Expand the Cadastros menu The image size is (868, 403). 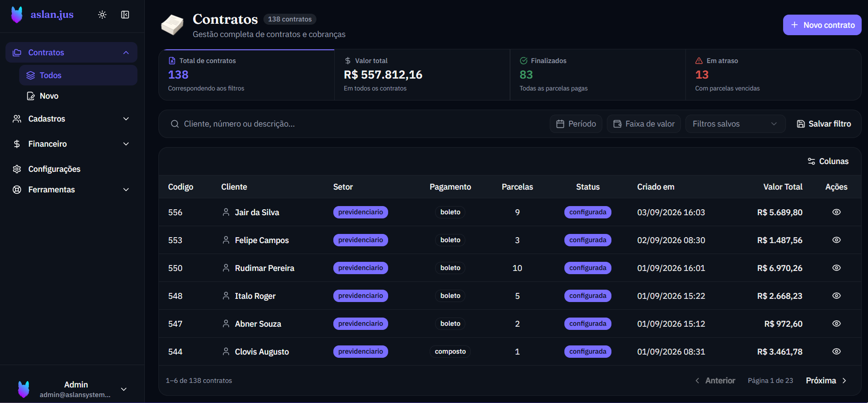coord(71,119)
